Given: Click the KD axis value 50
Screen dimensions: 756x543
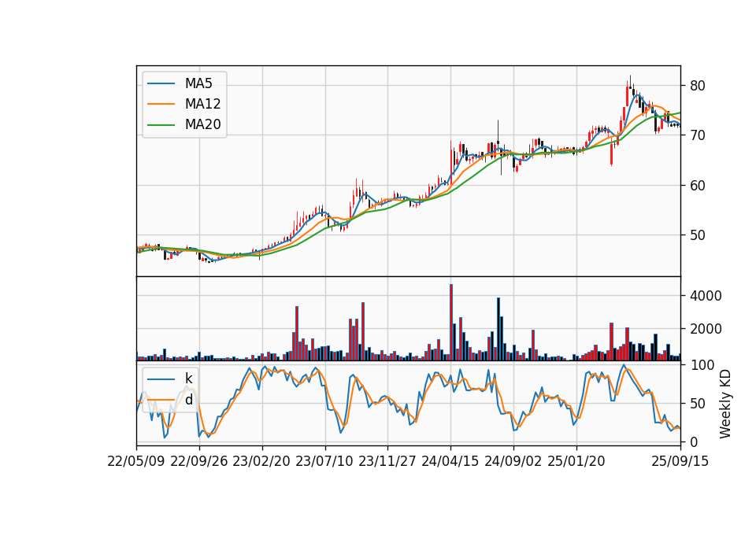Looking at the screenshot, I should (x=697, y=403).
